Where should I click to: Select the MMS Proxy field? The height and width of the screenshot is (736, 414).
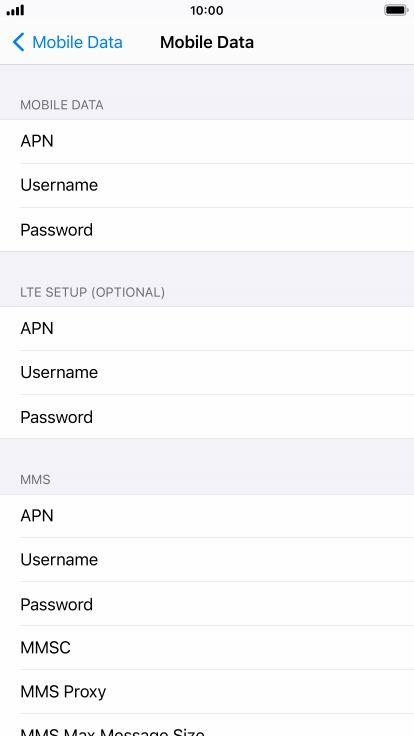pos(207,692)
